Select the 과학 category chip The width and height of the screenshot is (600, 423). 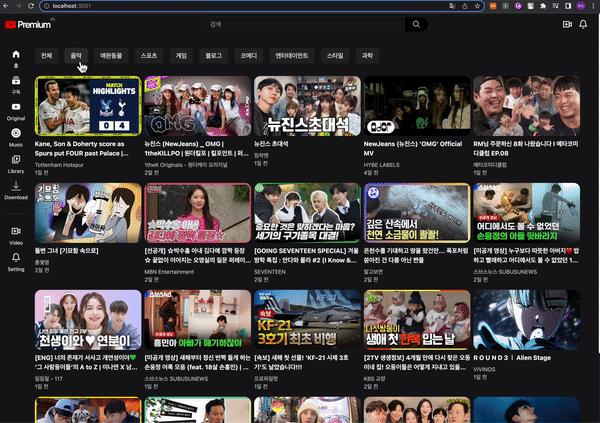pos(367,56)
